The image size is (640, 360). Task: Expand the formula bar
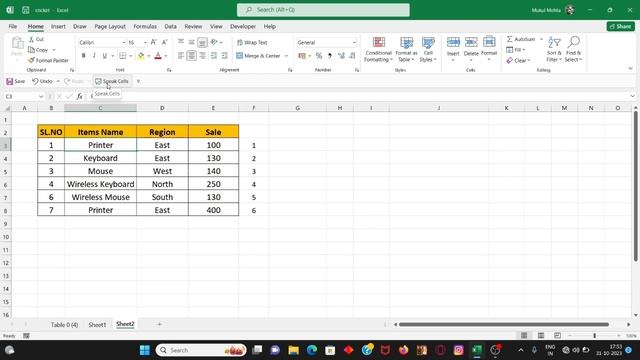click(x=632, y=96)
